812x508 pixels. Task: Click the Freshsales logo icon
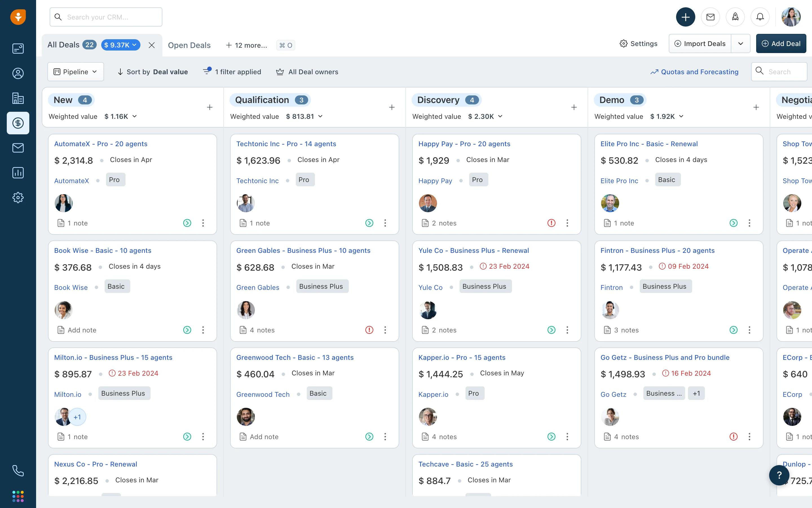click(x=18, y=17)
